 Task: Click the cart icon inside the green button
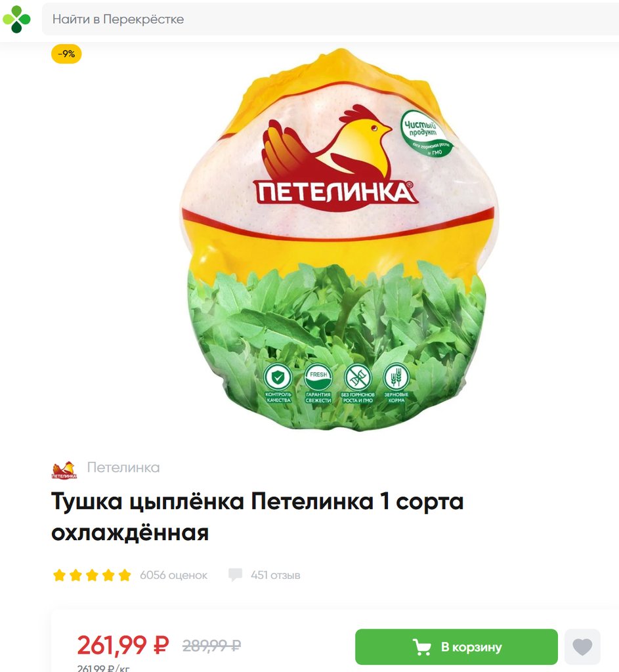[422, 646]
